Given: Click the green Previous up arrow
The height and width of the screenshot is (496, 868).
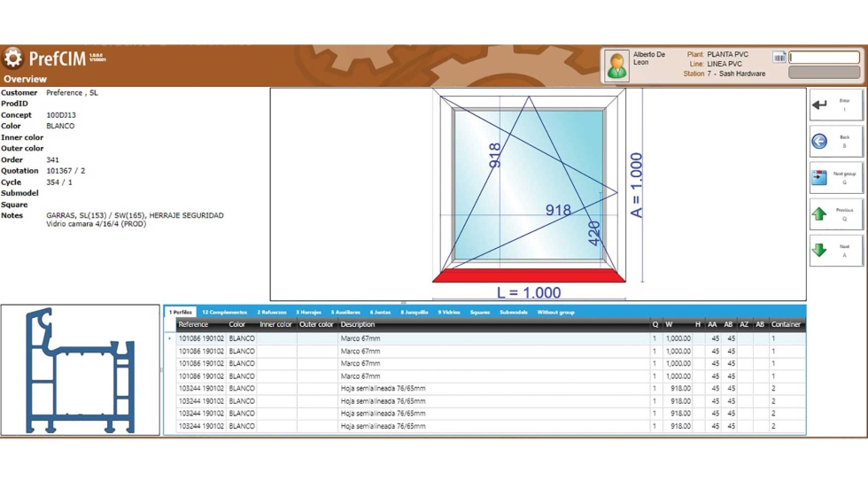Looking at the screenshot, I should point(835,214).
